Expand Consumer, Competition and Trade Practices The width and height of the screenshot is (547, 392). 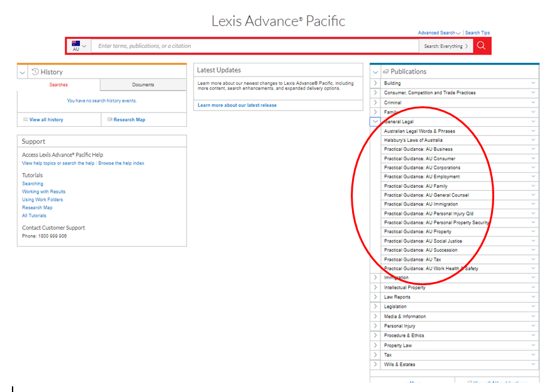[375, 93]
